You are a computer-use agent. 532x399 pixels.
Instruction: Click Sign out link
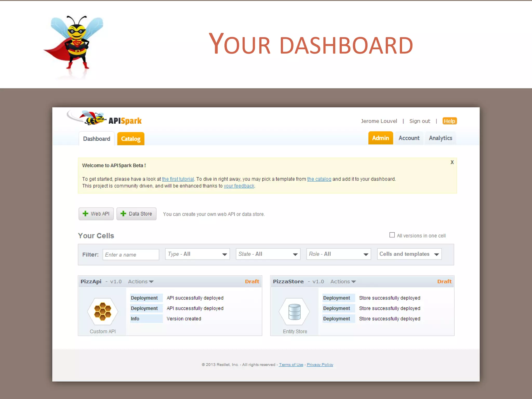(x=420, y=121)
